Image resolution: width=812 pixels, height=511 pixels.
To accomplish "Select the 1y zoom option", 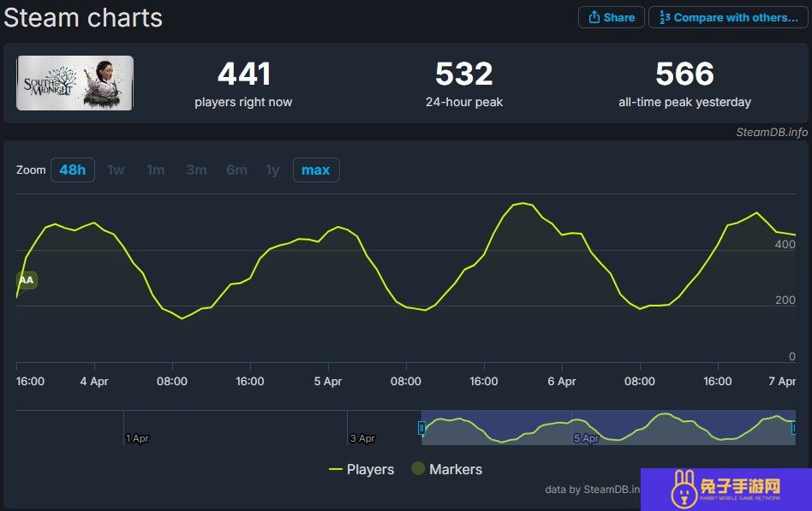I will tap(272, 169).
